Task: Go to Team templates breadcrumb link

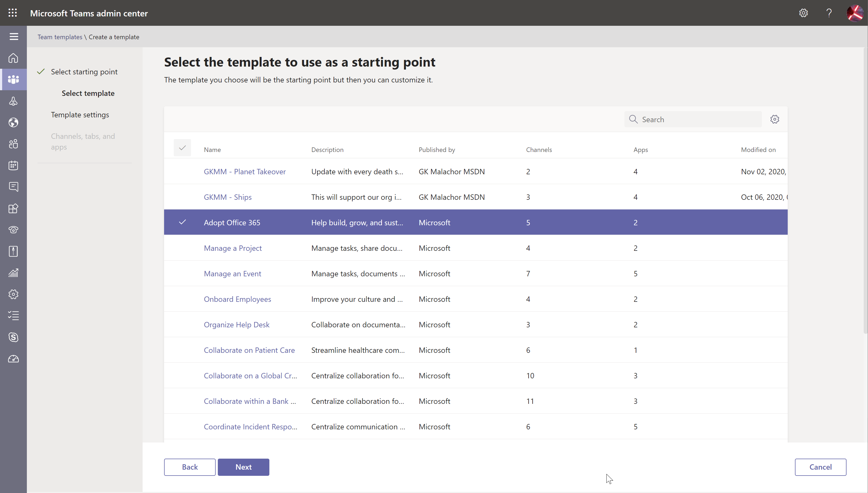Action: (60, 37)
